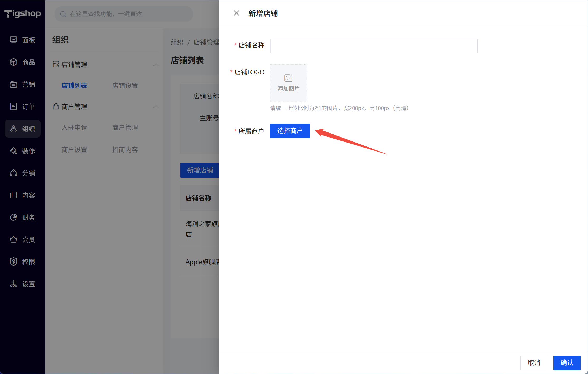Screen dimensions: 588x374
Task: Focus the 店铺名称 text input field
Action: coord(373,46)
